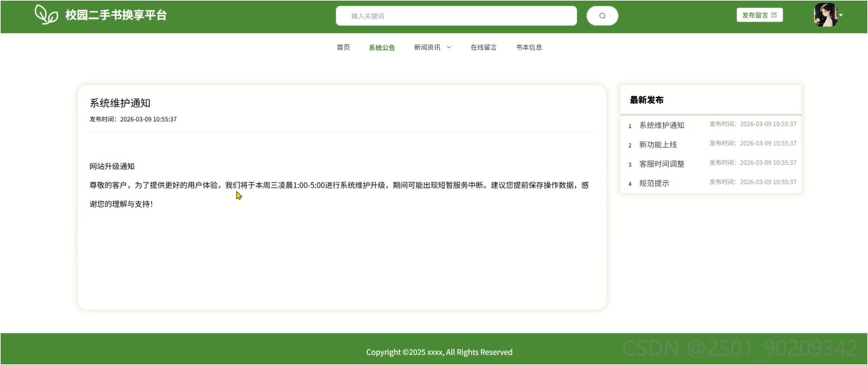
Task: Click the publish time beside 规范提示
Action: [x=753, y=182]
